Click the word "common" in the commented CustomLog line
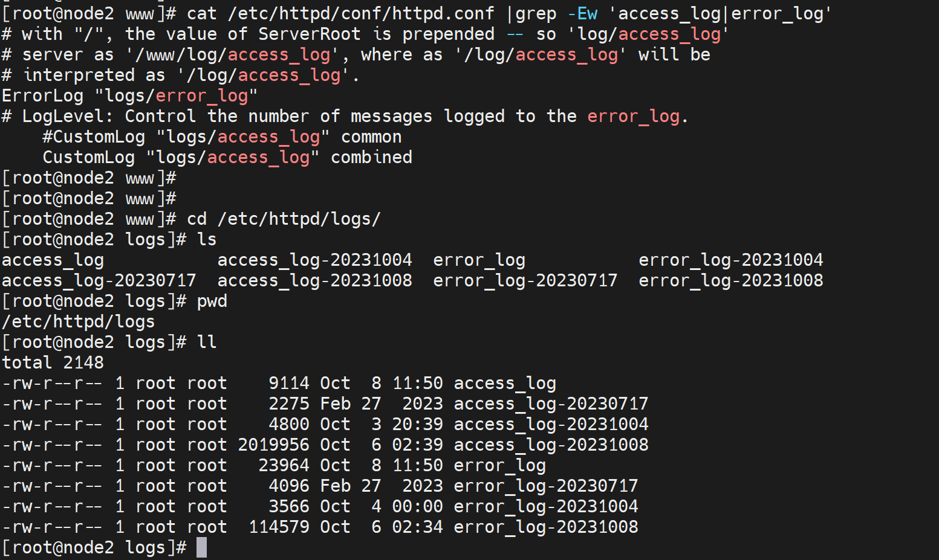The image size is (939, 560). coord(371,137)
